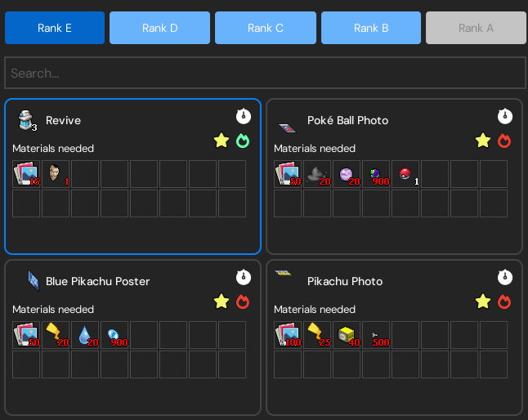Open the Rank C tab
528x420 pixels.
coord(266,28)
